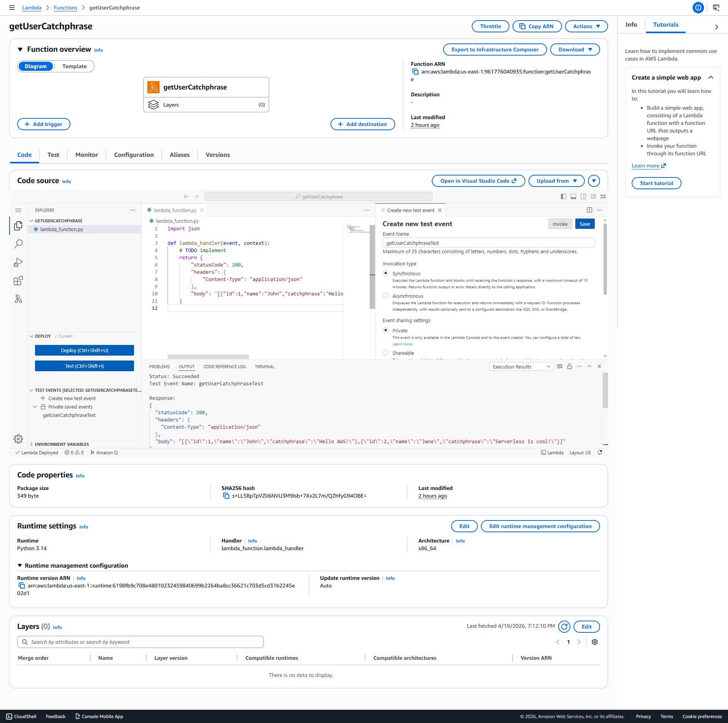Toggle panel layout icon
This screenshot has height=723, width=728.
pos(573,196)
